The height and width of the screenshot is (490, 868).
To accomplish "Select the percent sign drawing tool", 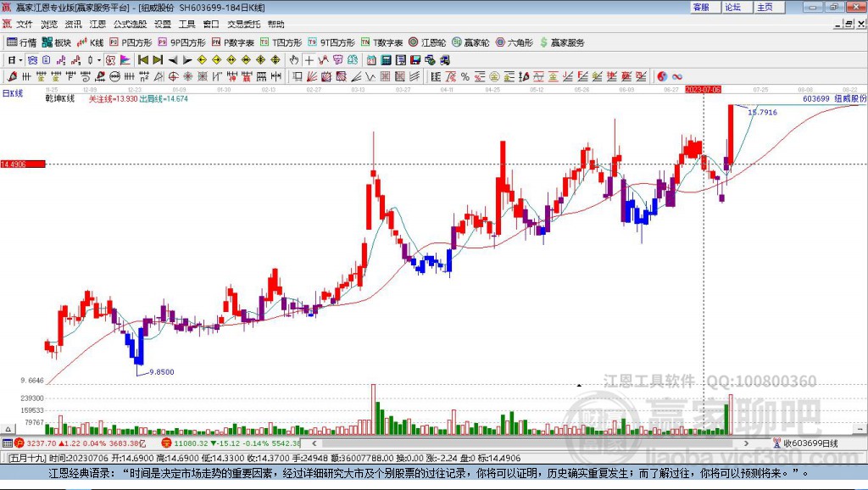I will point(465,76).
